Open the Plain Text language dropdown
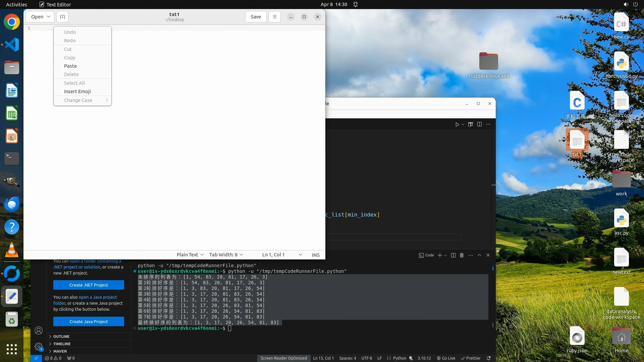The image size is (644, 362). (190, 255)
